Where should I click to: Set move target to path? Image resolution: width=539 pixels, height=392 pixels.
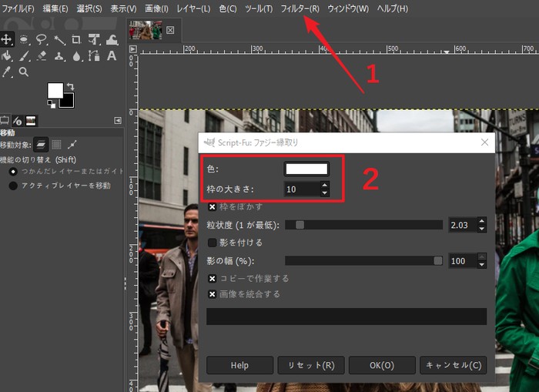[72, 145]
